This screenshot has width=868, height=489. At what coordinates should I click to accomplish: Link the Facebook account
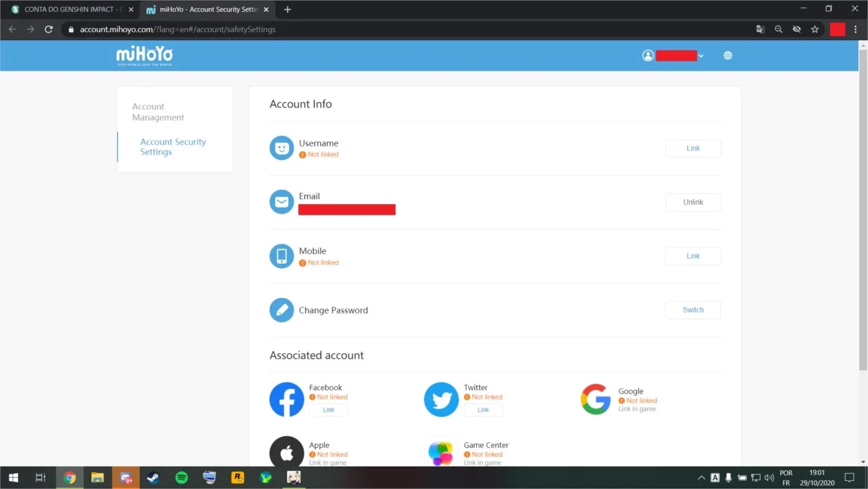click(x=329, y=410)
